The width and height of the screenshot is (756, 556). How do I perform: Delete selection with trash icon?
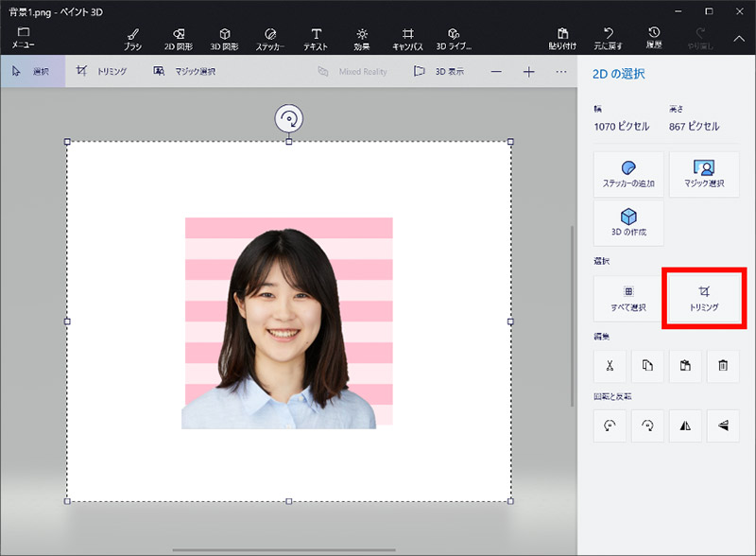pos(722,366)
